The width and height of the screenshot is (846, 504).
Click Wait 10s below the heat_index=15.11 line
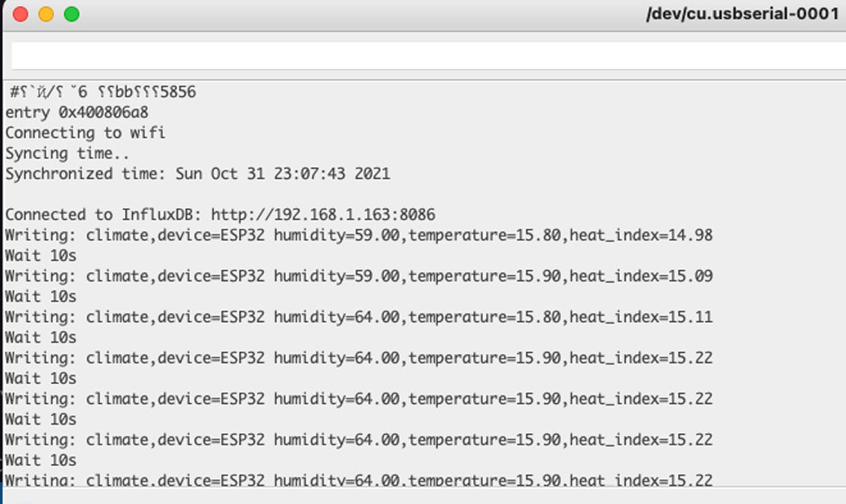[41, 337]
